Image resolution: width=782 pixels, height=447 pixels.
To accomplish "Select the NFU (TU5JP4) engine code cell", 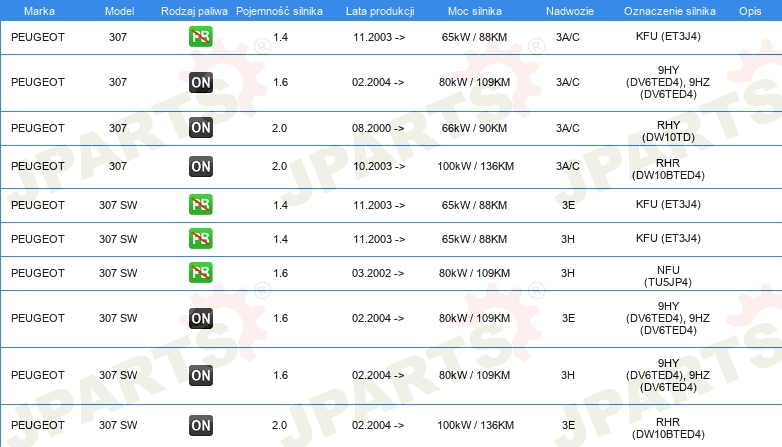I will 668,276.
